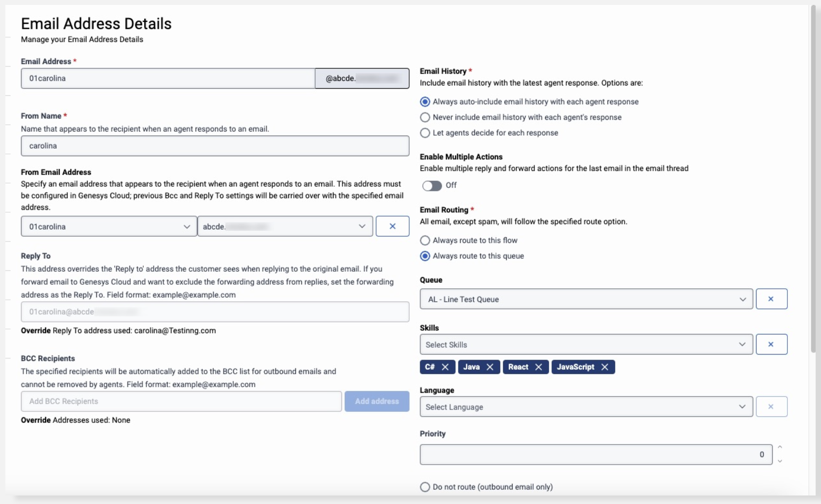
Task: Click the Add BCC Recipients field
Action: coord(179,401)
